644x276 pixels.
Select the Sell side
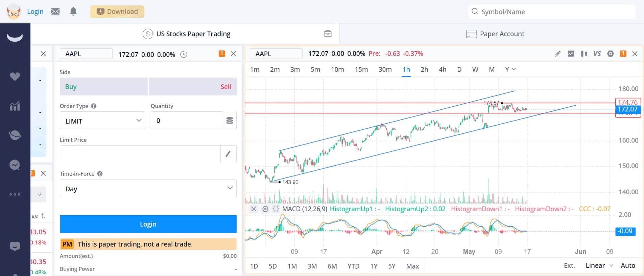click(193, 86)
